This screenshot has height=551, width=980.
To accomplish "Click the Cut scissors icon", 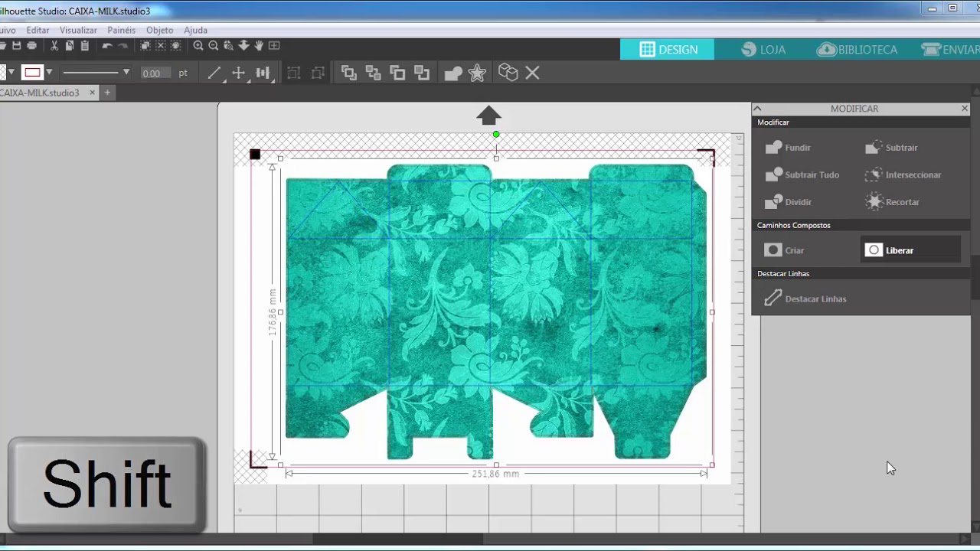I will [x=54, y=46].
